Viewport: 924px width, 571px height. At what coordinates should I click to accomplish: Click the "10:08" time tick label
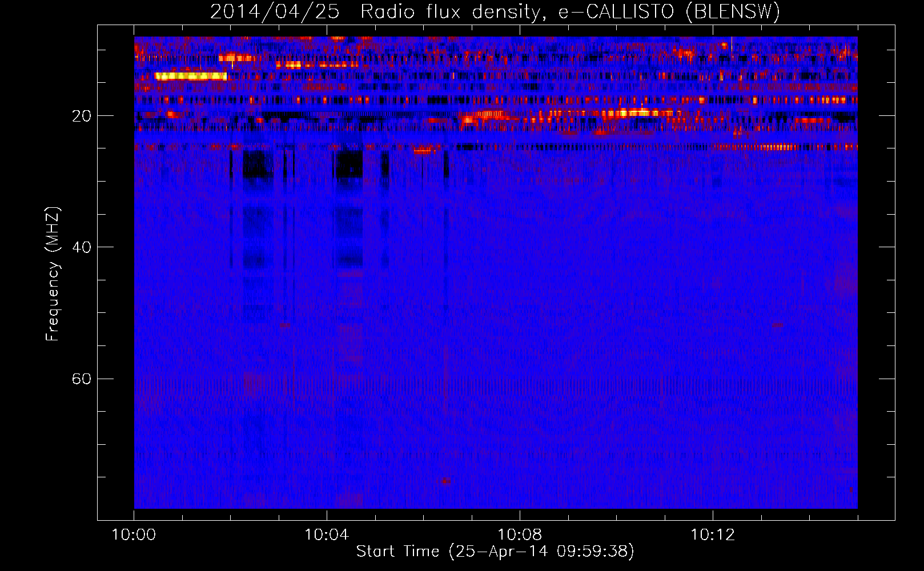pyautogui.click(x=520, y=535)
